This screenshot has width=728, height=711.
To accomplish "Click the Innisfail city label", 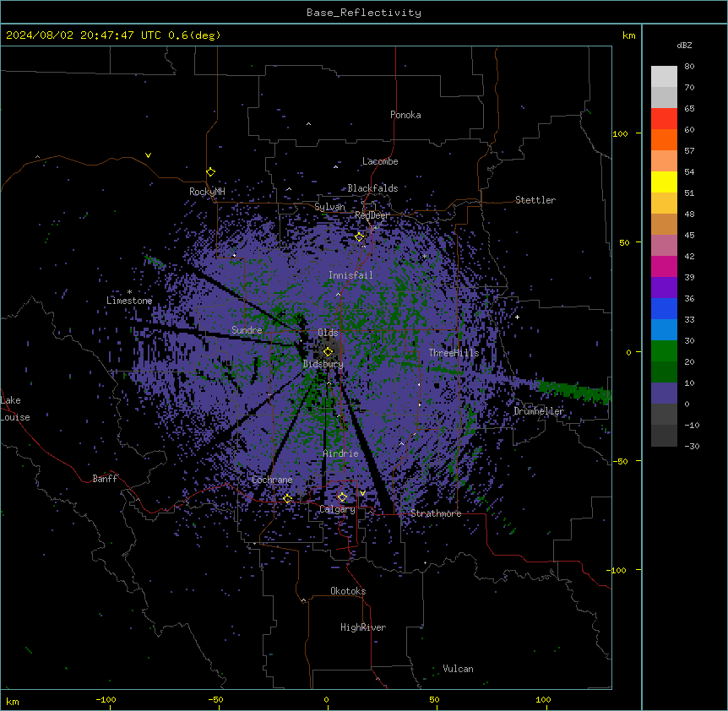I will 350,275.
